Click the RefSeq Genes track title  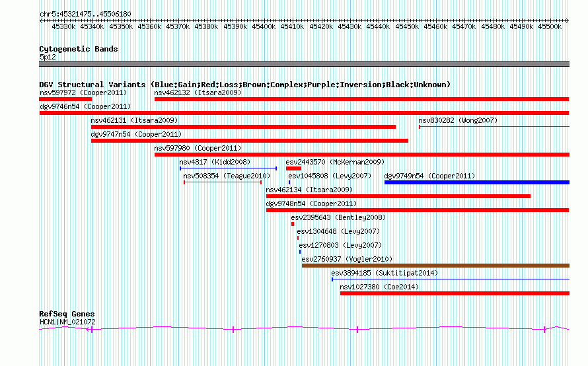[67, 314]
